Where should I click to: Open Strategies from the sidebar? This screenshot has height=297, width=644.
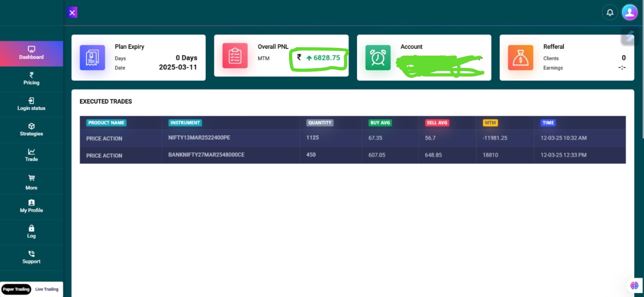(x=31, y=130)
